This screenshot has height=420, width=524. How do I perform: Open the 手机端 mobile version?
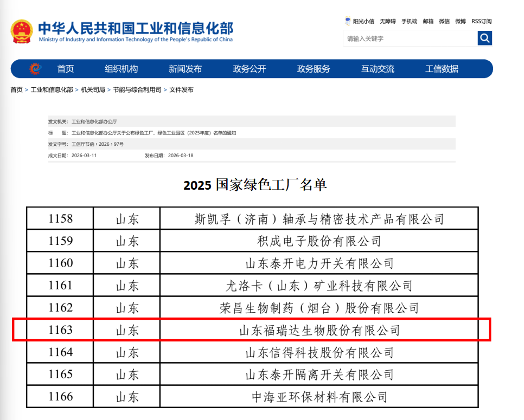pyautogui.click(x=409, y=21)
